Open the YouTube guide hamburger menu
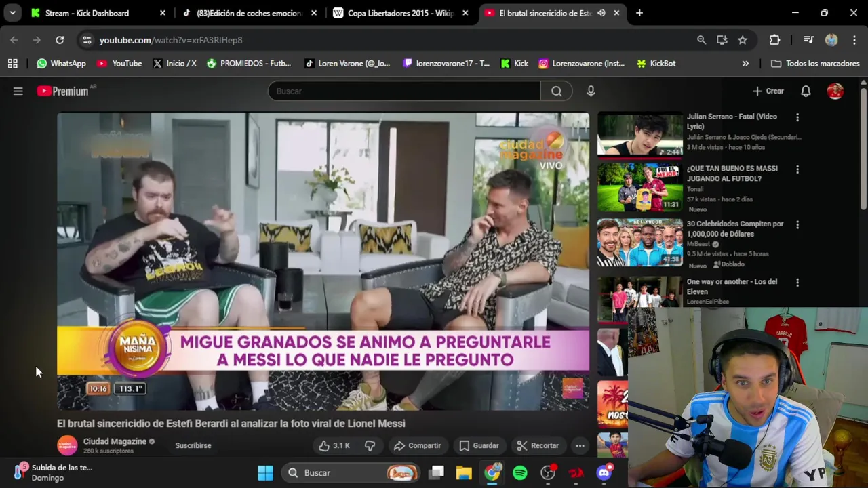The height and width of the screenshot is (488, 868). click(x=18, y=91)
